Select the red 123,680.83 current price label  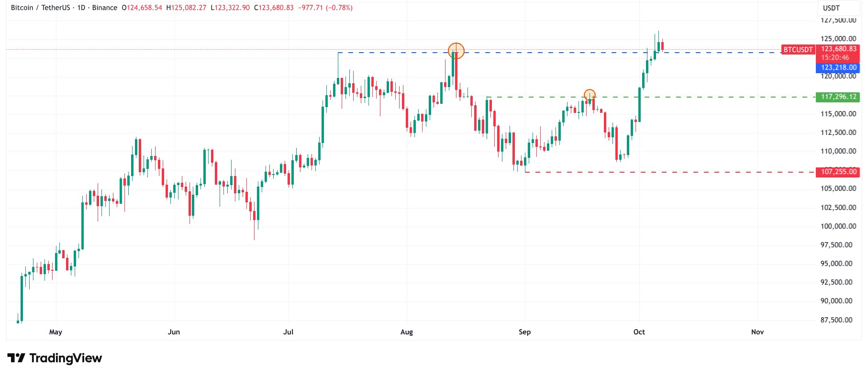click(x=839, y=49)
